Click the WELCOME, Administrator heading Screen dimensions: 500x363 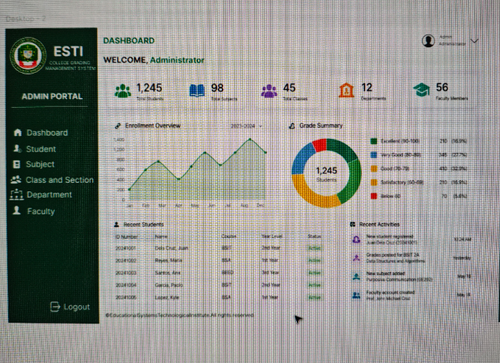pyautogui.click(x=154, y=60)
